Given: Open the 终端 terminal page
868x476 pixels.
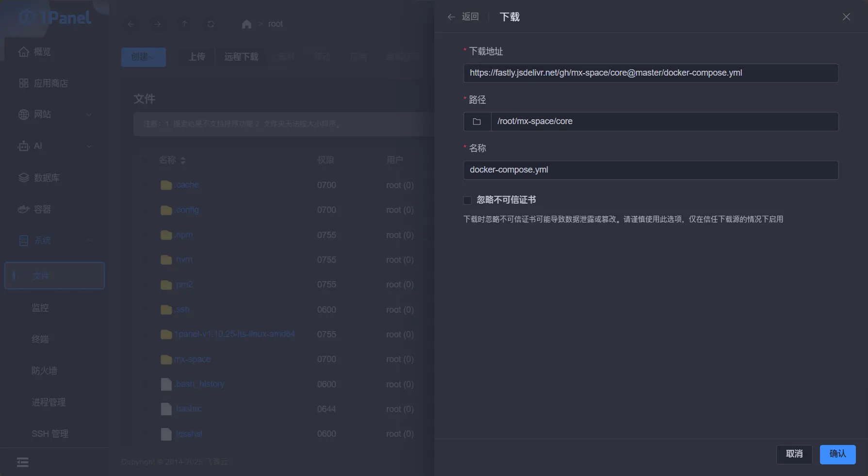Looking at the screenshot, I should coord(40,339).
